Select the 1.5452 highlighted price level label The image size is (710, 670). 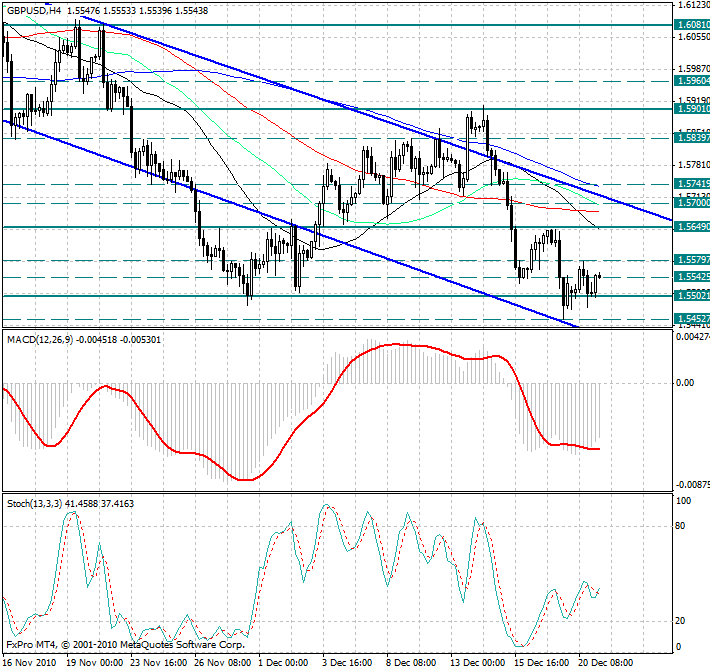tap(692, 319)
